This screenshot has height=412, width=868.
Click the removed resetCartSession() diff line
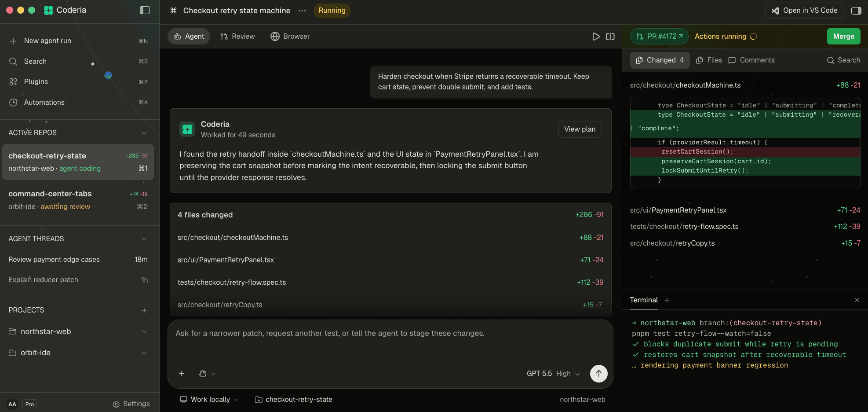pos(745,152)
